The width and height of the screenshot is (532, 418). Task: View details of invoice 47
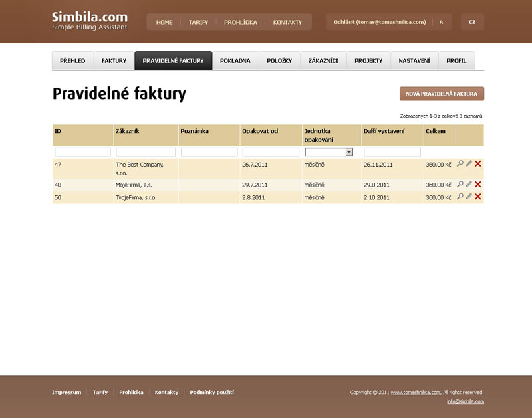(460, 163)
